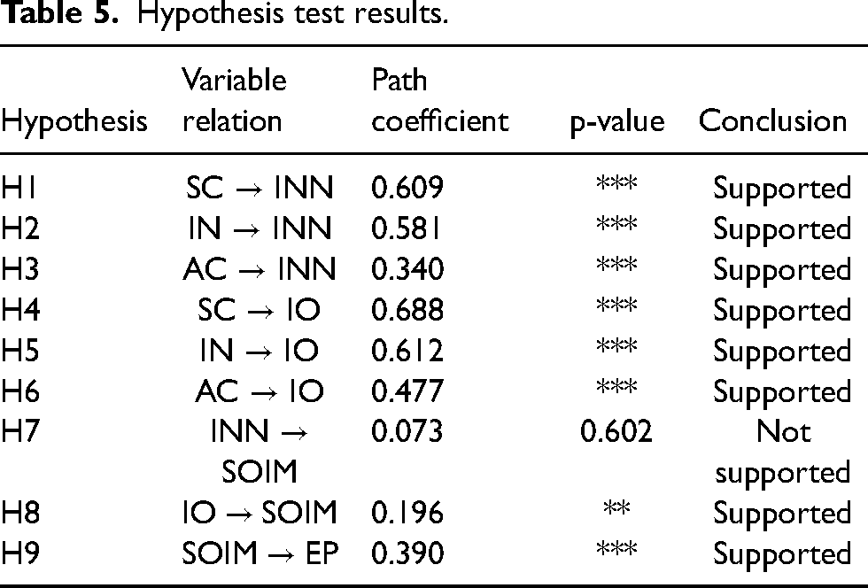This screenshot has height=588, width=868.
Task: Select the AC → IO relation cell
Action: click(x=260, y=391)
